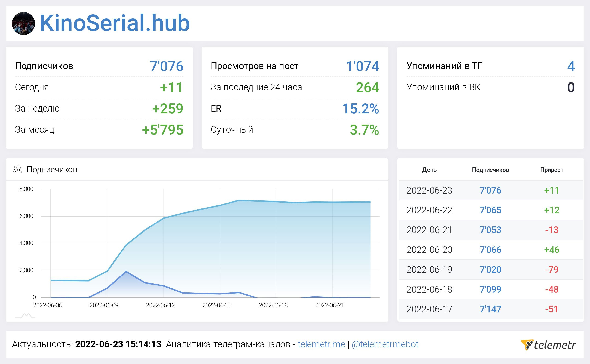Click the День column header

[429, 170]
